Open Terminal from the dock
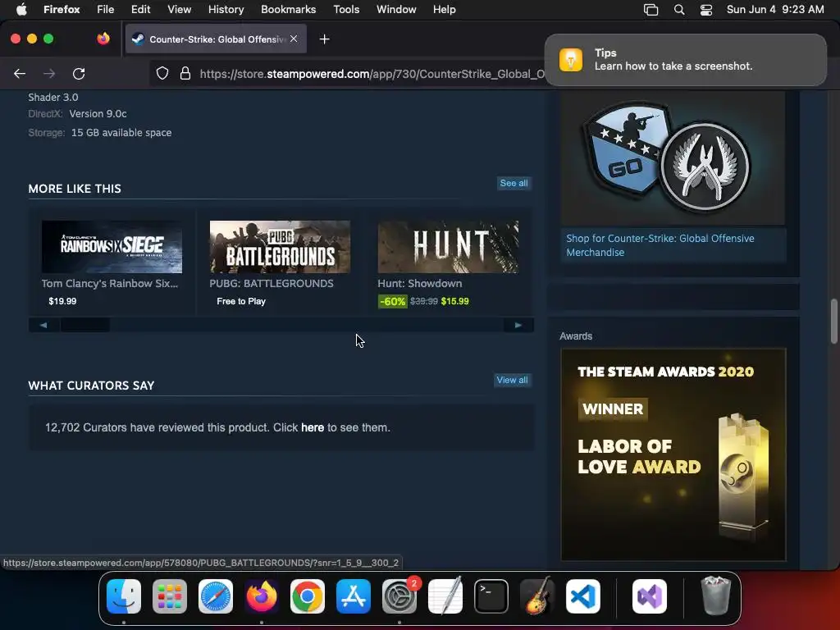 [491, 596]
